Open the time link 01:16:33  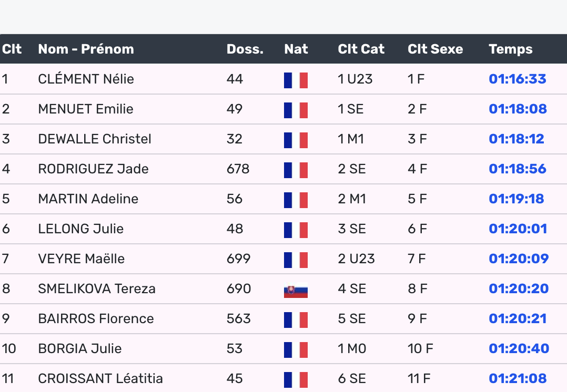click(x=517, y=79)
